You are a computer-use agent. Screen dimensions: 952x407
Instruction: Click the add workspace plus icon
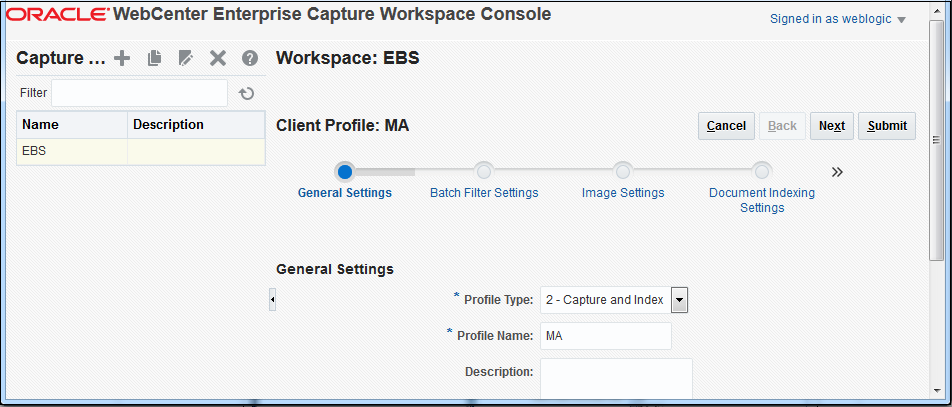122,59
